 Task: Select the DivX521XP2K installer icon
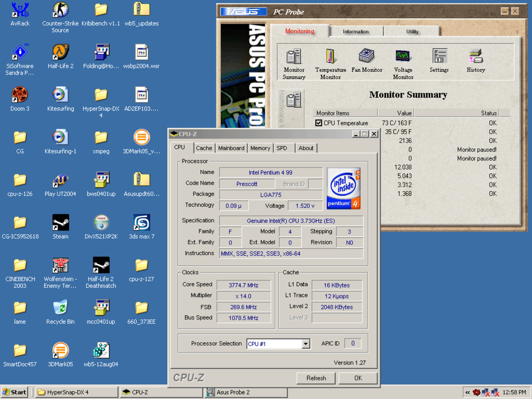[101, 227]
